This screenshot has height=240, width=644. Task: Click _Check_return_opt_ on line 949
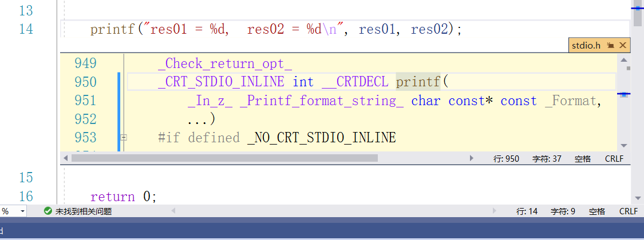point(225,63)
